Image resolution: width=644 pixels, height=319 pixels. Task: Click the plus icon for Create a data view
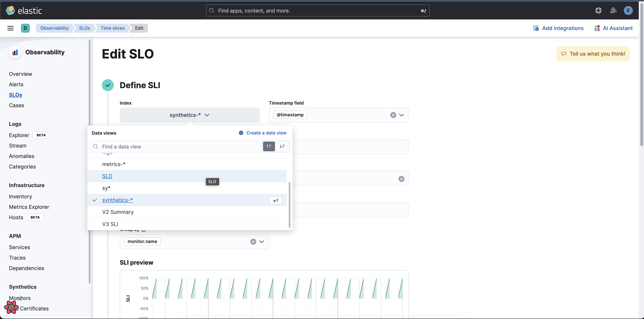pos(241,133)
